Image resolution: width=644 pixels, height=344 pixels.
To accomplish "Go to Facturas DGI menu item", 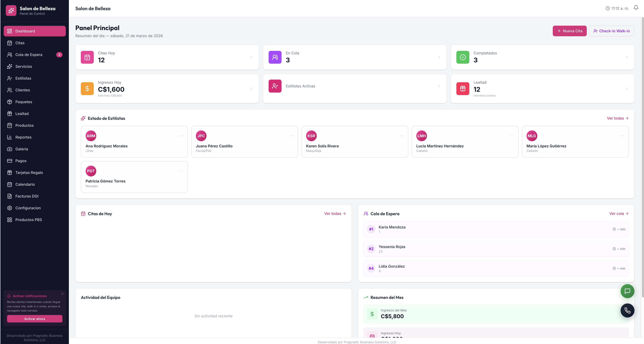I will [27, 196].
